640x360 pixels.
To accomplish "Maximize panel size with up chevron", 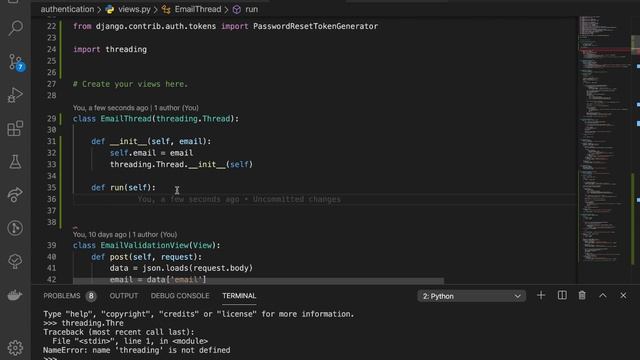I will [603, 296].
